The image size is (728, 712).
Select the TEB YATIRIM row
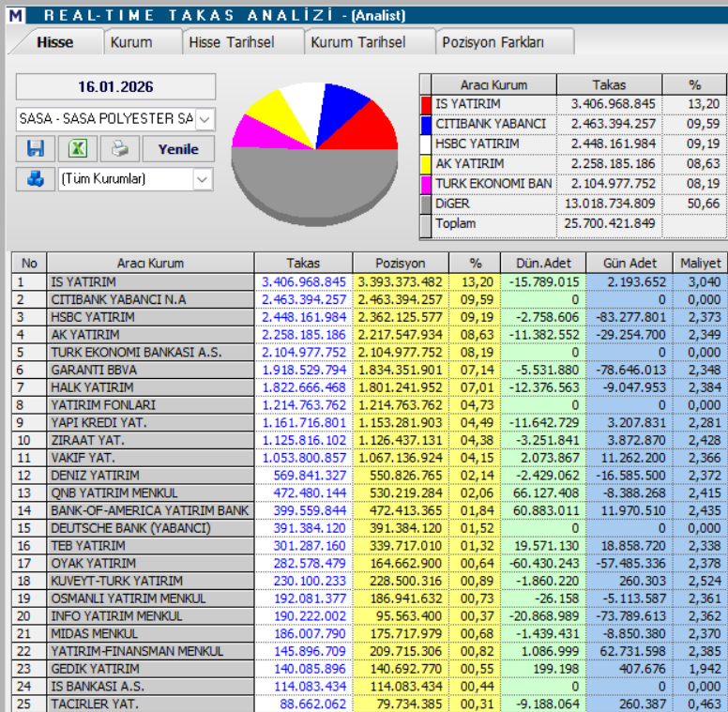coord(370,546)
